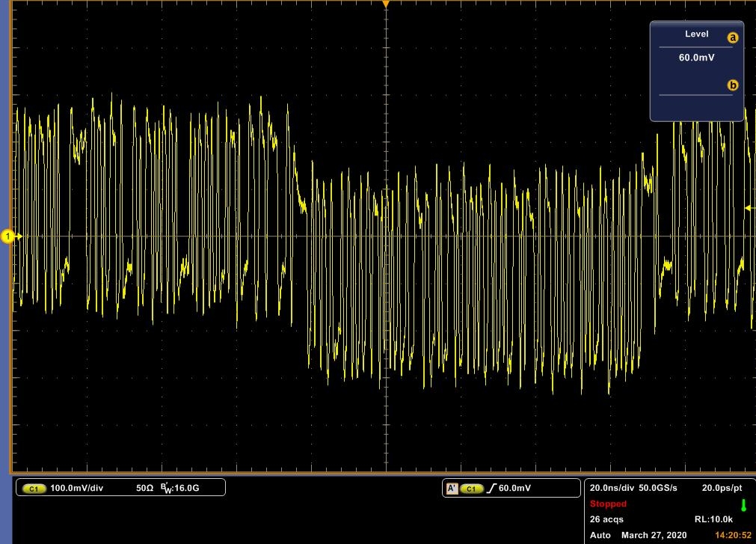
Task: Click the March 27, 2020 date readout
Action: point(654,535)
